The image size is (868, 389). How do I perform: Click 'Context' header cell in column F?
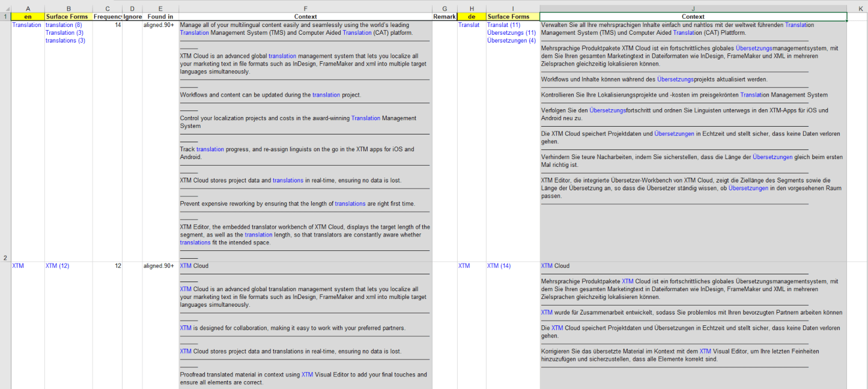pos(305,17)
